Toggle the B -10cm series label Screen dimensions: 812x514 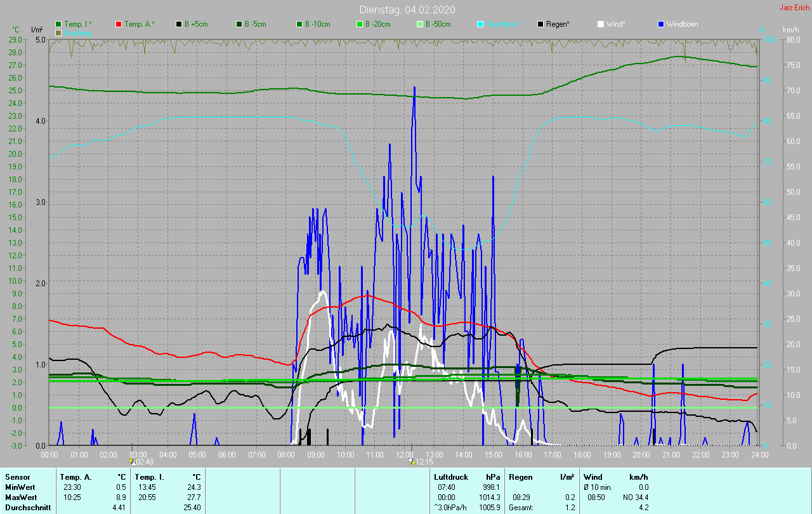pos(317,24)
